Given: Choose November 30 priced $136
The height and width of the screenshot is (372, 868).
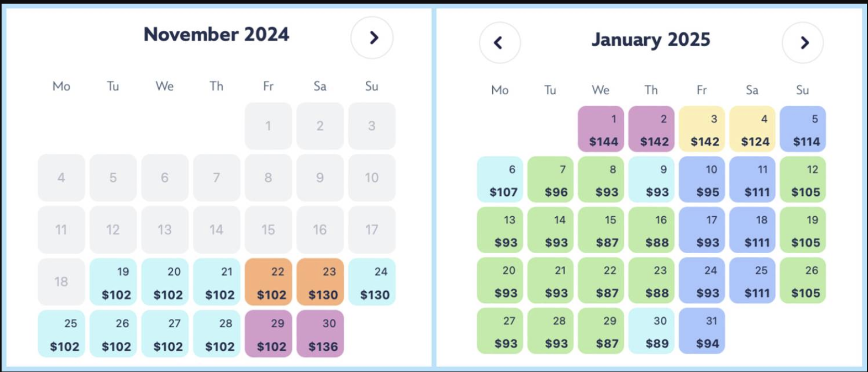Looking at the screenshot, I should (x=320, y=334).
